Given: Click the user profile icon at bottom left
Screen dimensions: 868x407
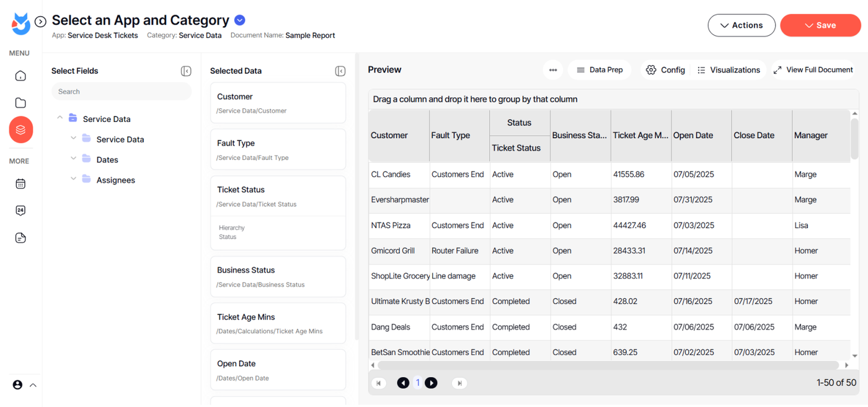Looking at the screenshot, I should click(17, 385).
